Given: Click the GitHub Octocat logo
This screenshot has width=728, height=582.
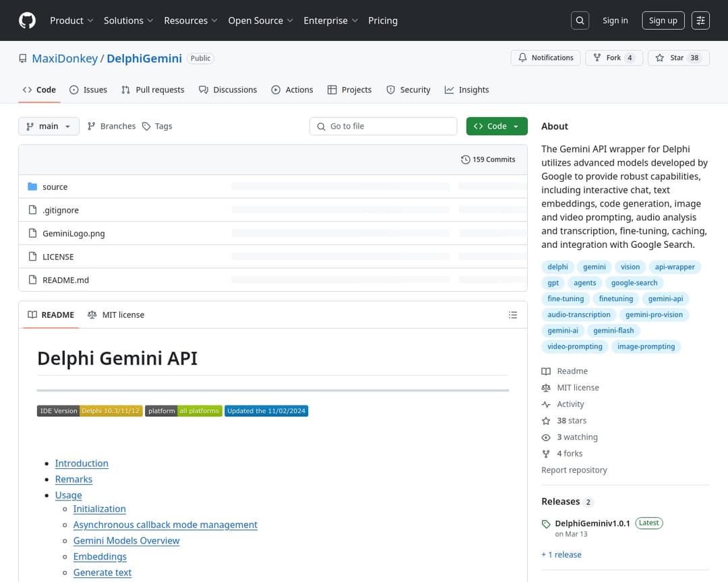Looking at the screenshot, I should [27, 20].
